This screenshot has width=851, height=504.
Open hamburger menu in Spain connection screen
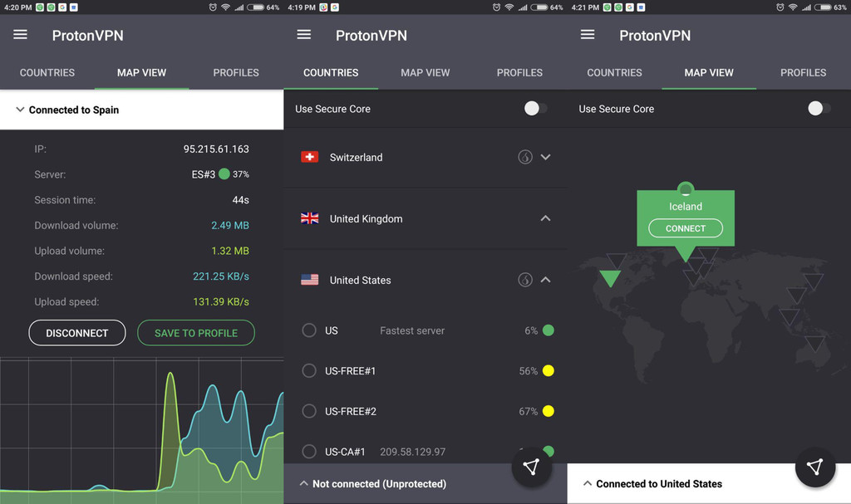[21, 35]
